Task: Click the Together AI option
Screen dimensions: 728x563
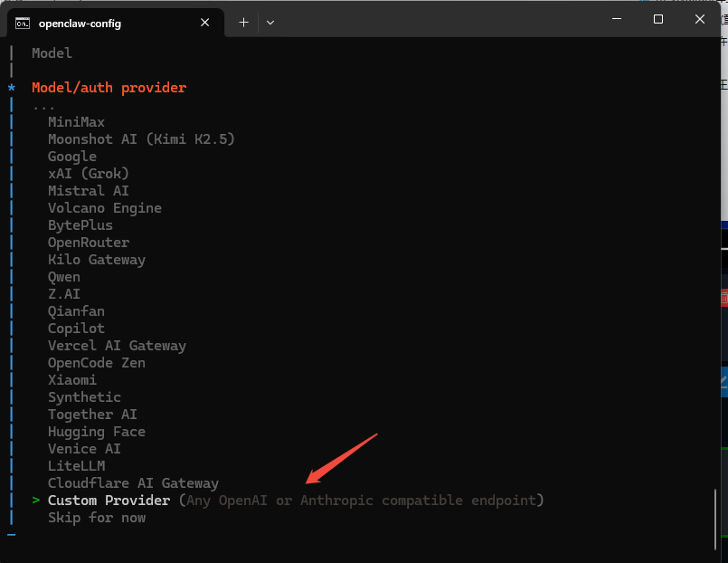Action: coord(92,415)
